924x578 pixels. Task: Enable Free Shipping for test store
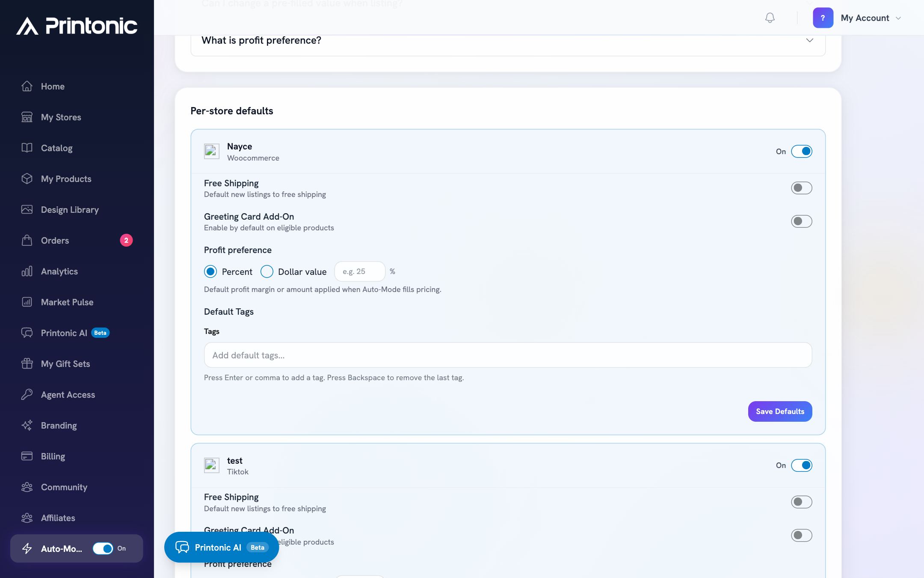pos(801,502)
